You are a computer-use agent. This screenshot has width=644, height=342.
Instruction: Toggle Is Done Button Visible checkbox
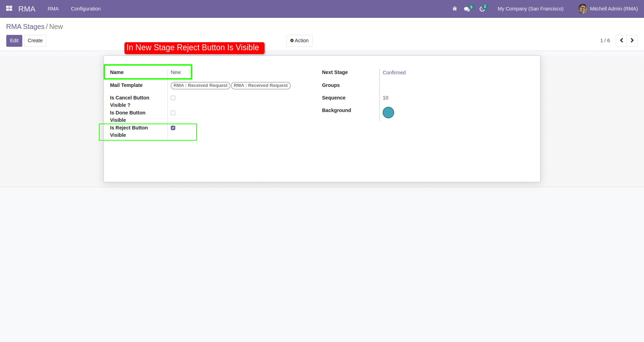pyautogui.click(x=173, y=113)
